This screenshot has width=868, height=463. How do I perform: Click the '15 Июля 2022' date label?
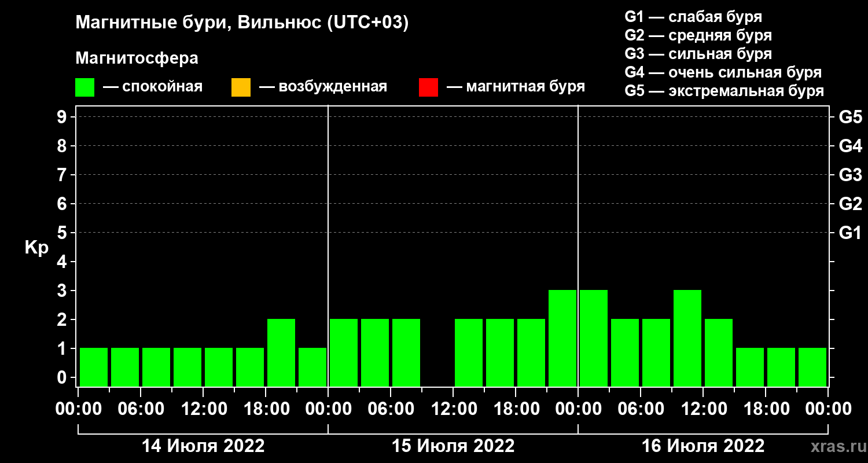coord(453,446)
